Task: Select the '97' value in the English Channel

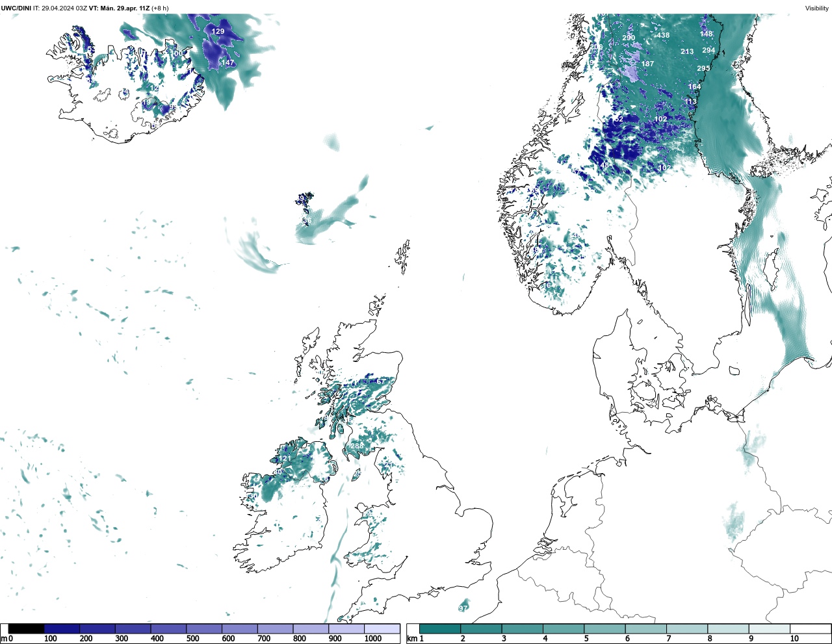Action: 463,608
